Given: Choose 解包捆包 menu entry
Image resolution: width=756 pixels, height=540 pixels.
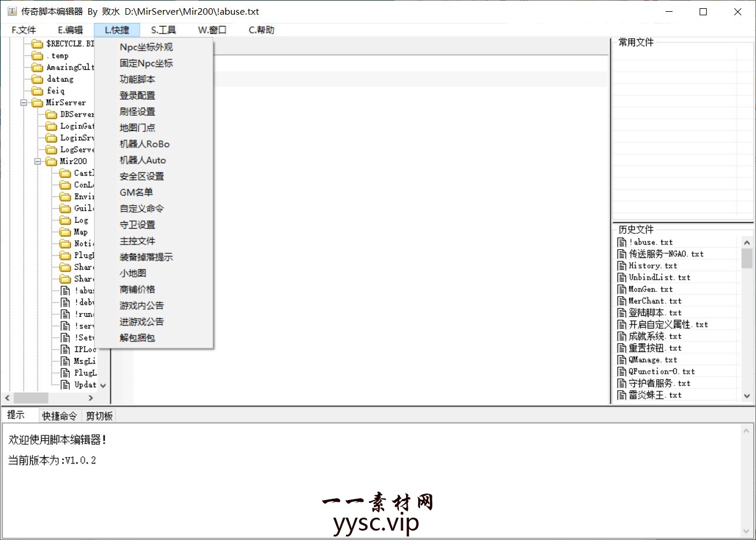Looking at the screenshot, I should coord(137,338).
